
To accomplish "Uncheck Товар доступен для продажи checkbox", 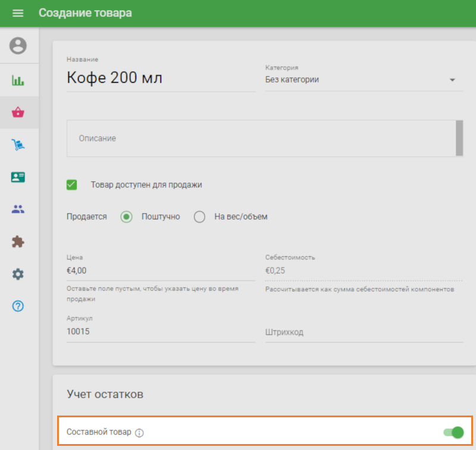I will 72,185.
